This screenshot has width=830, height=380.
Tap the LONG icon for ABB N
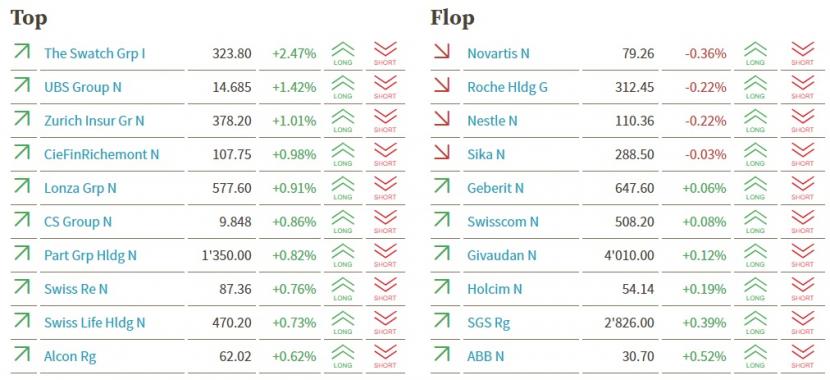[x=755, y=356]
